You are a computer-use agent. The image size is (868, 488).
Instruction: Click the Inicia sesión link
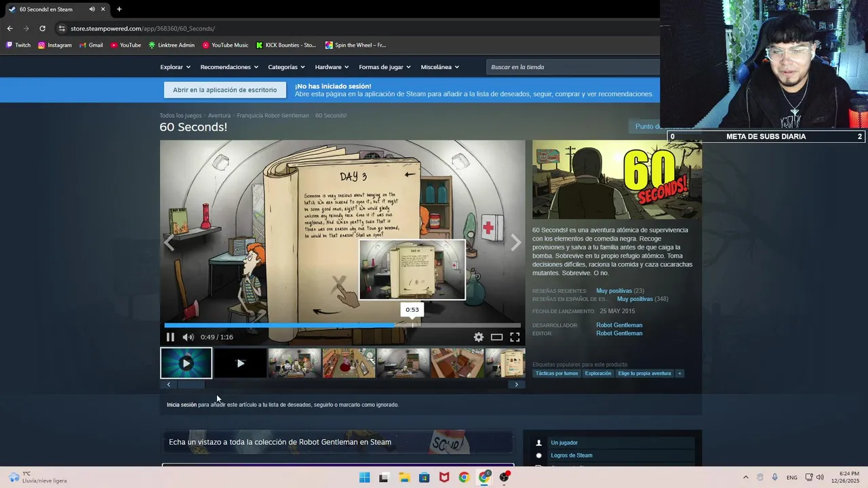pyautogui.click(x=182, y=405)
